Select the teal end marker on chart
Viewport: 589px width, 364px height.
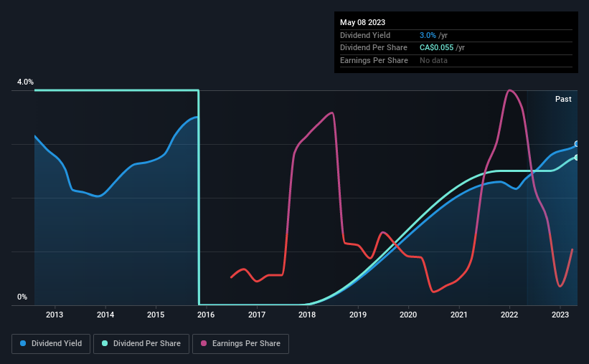[577, 158]
